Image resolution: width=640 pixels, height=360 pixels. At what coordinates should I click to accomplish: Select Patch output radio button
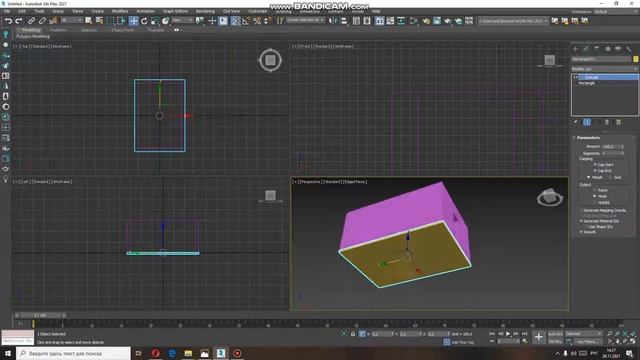coord(595,190)
